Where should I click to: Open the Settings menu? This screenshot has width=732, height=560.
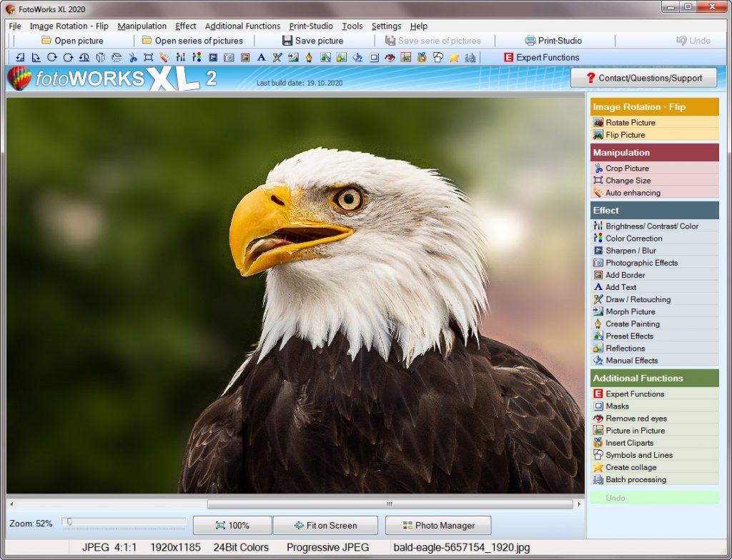pyautogui.click(x=386, y=26)
